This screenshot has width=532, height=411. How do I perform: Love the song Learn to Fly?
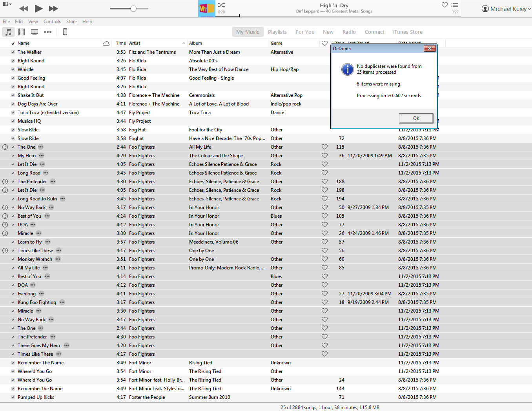click(324, 242)
